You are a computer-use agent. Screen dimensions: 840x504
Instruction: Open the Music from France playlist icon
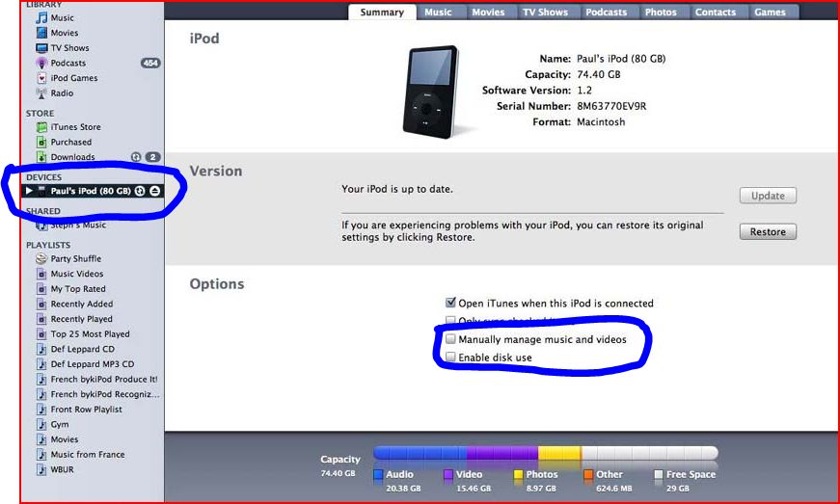[x=41, y=455]
